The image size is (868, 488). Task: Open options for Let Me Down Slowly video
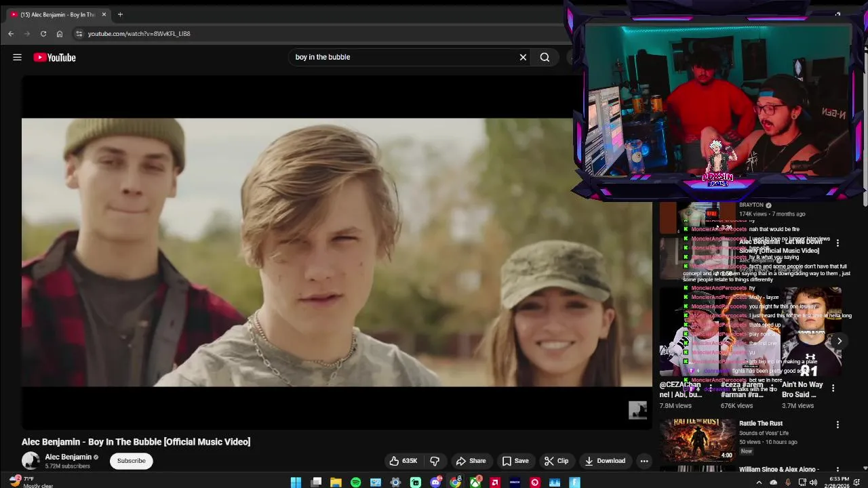(837, 243)
